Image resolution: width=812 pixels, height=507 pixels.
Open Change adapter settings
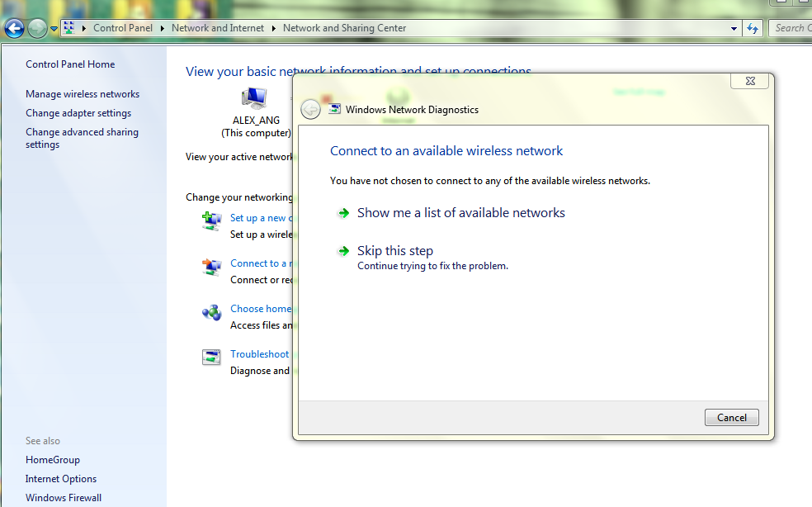[78, 113]
